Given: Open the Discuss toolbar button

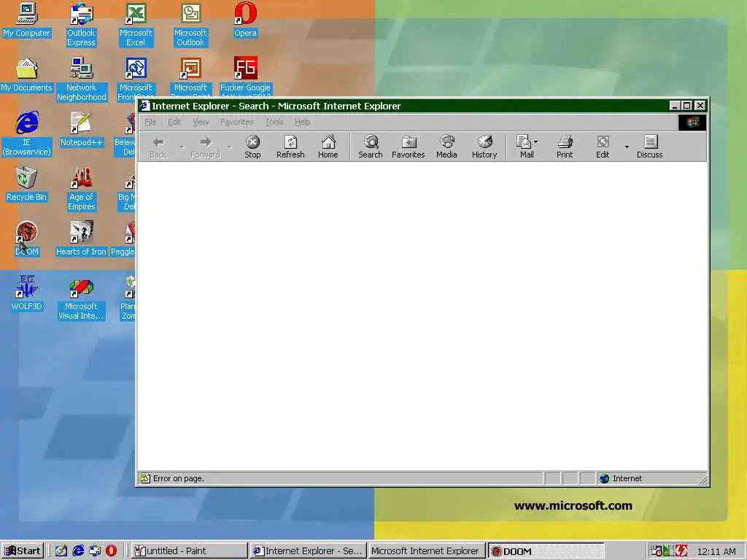Looking at the screenshot, I should point(649,147).
